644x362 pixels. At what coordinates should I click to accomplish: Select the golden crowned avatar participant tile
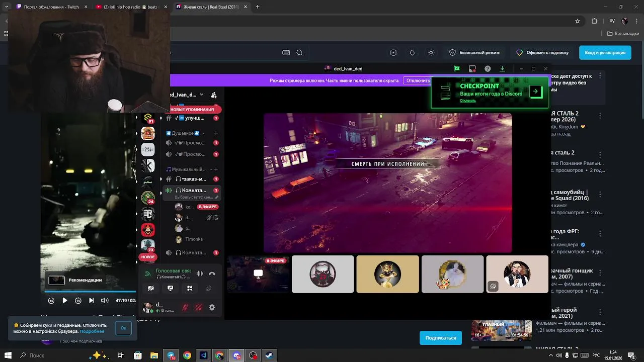pyautogui.click(x=387, y=274)
